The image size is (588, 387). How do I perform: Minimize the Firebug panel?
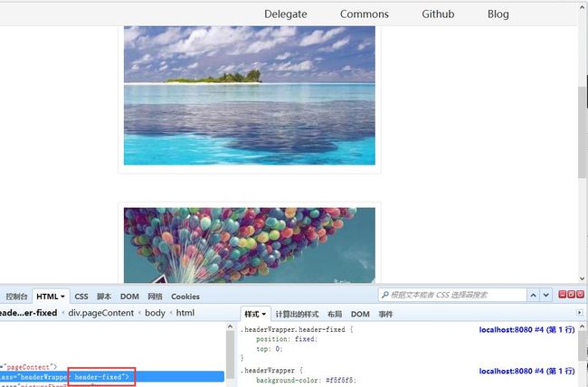[562, 295]
